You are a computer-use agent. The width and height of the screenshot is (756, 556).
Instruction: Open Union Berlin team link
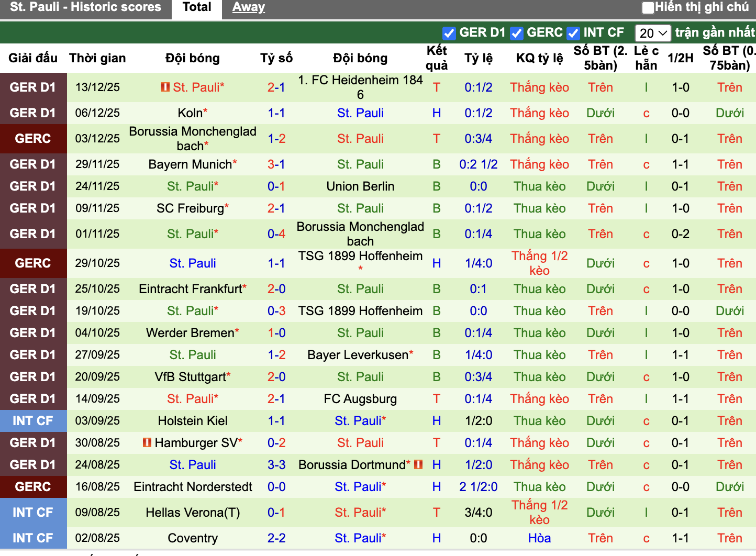360,186
